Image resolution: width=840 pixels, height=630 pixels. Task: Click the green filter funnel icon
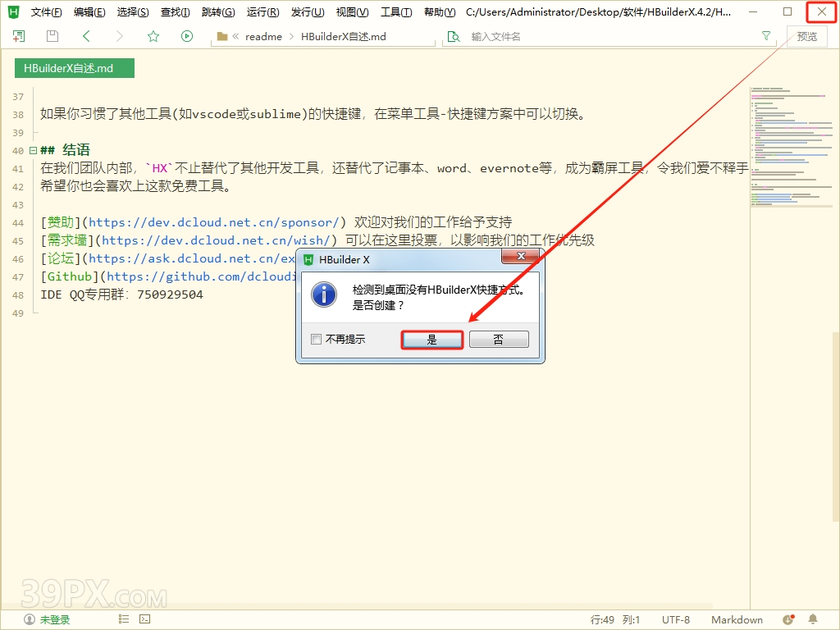click(766, 36)
